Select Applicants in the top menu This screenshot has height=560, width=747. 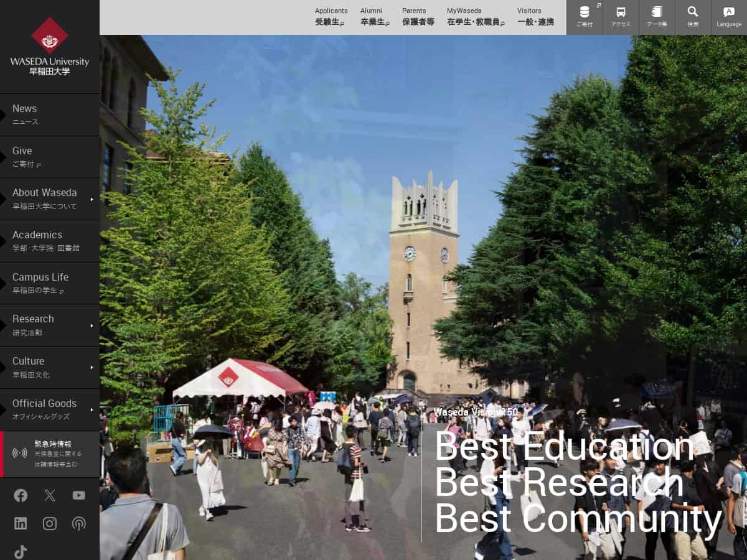[x=331, y=17]
